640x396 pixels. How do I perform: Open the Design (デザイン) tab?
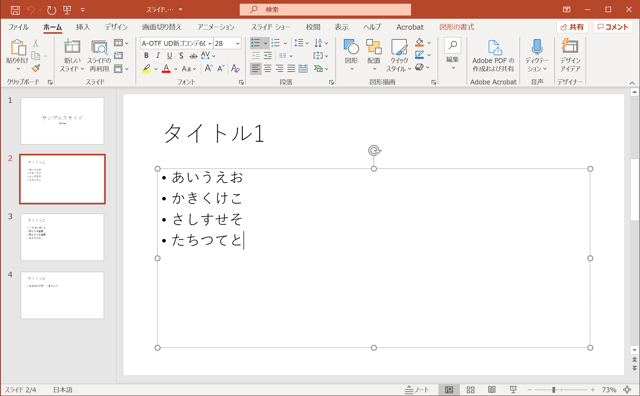coord(116,27)
